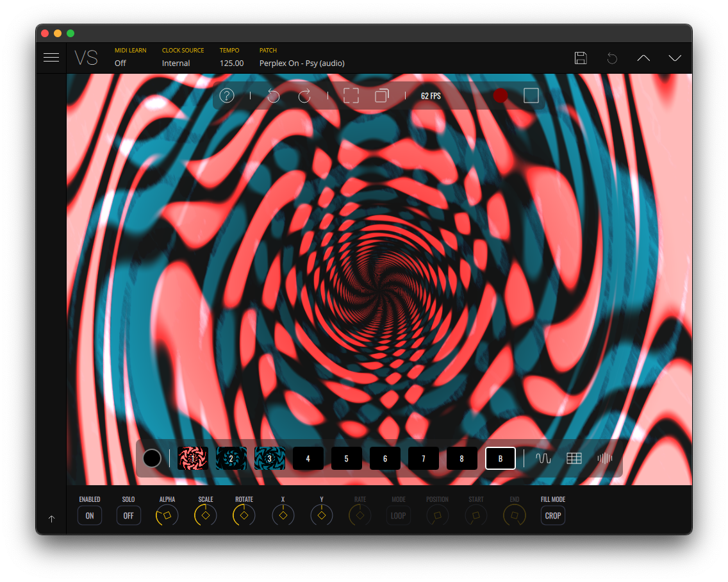Screen dimensions: 728x582
Task: Save the current patch
Action: point(581,58)
